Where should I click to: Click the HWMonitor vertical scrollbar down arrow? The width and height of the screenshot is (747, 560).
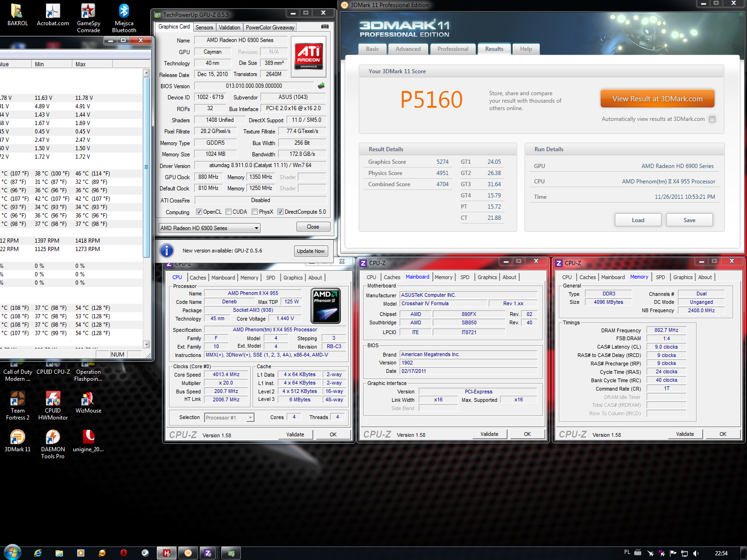[147, 344]
